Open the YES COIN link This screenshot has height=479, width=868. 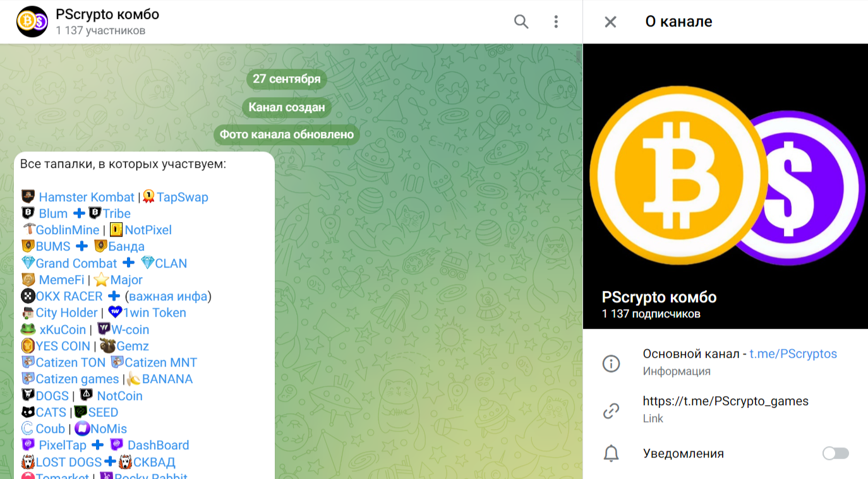click(x=63, y=346)
